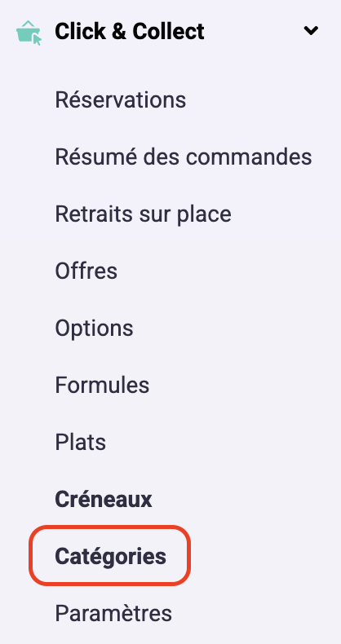This screenshot has width=341, height=644.
Task: Show time slots via Créneaux
Action: [104, 500]
